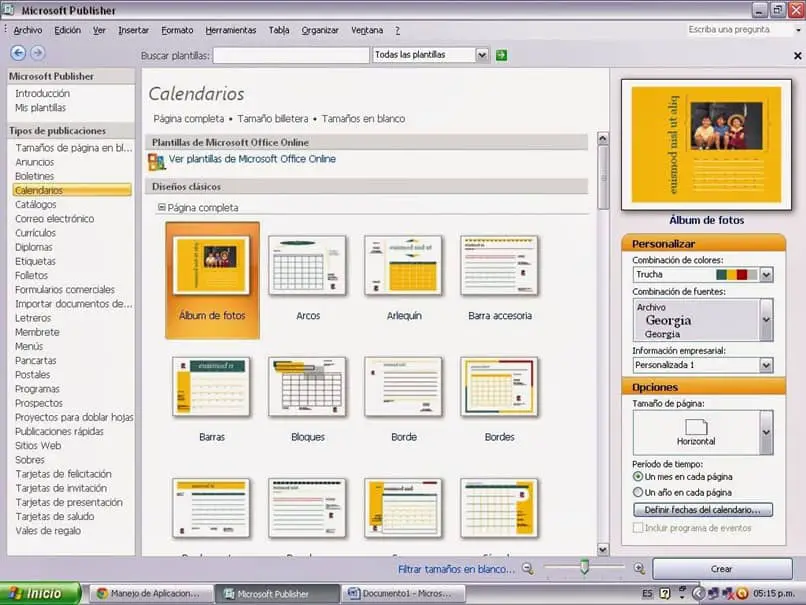Click the Publisher icon in title bar
The height and width of the screenshot is (605, 806).
(8, 10)
